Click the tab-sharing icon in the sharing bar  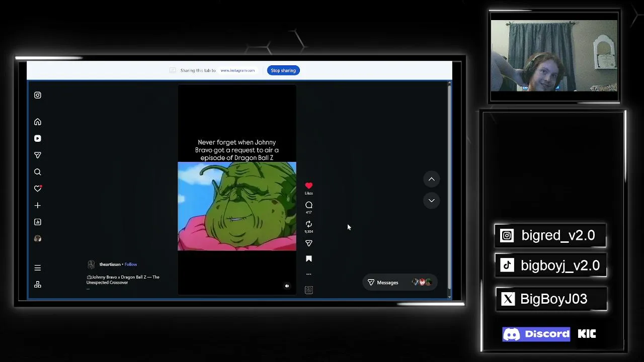coord(173,70)
